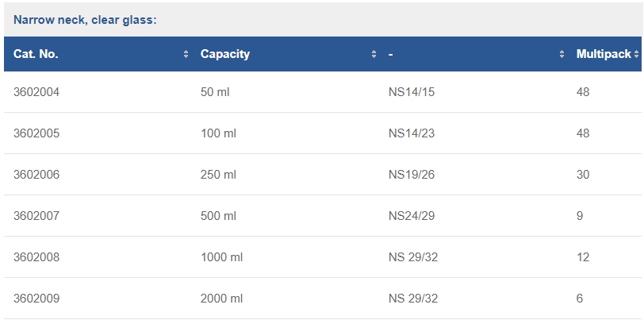Click the 50 ml capacity cell
The width and height of the screenshot is (644, 320).
tap(215, 92)
